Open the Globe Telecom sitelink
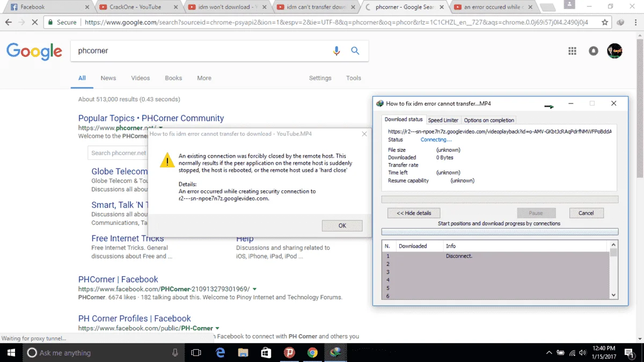 pyautogui.click(x=120, y=172)
